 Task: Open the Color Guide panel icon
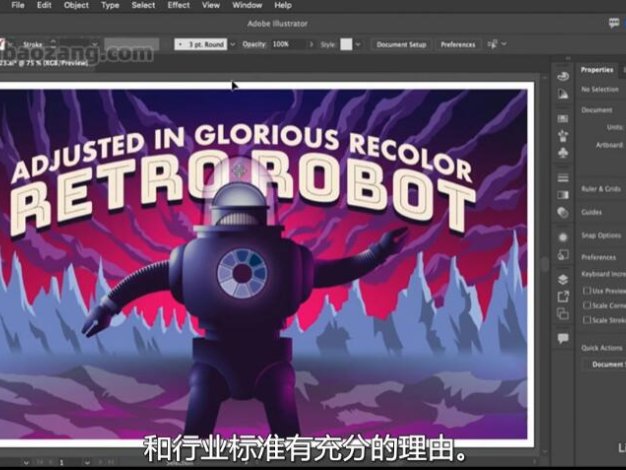(x=563, y=94)
